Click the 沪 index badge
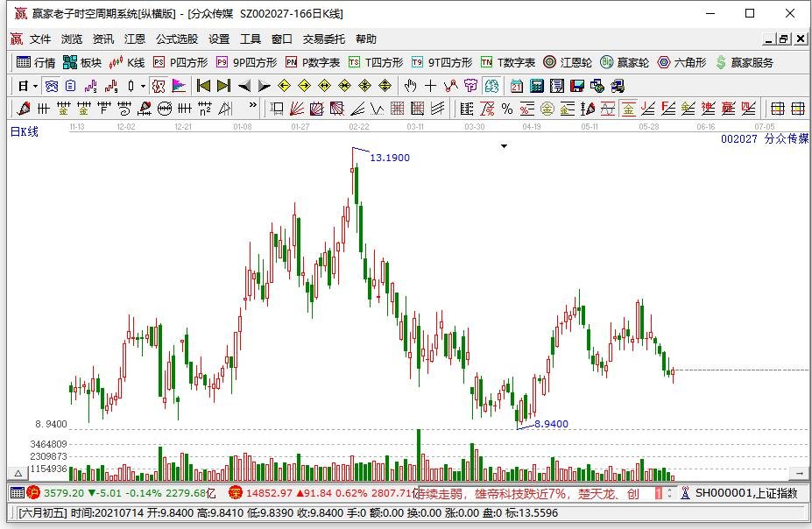 (x=33, y=493)
